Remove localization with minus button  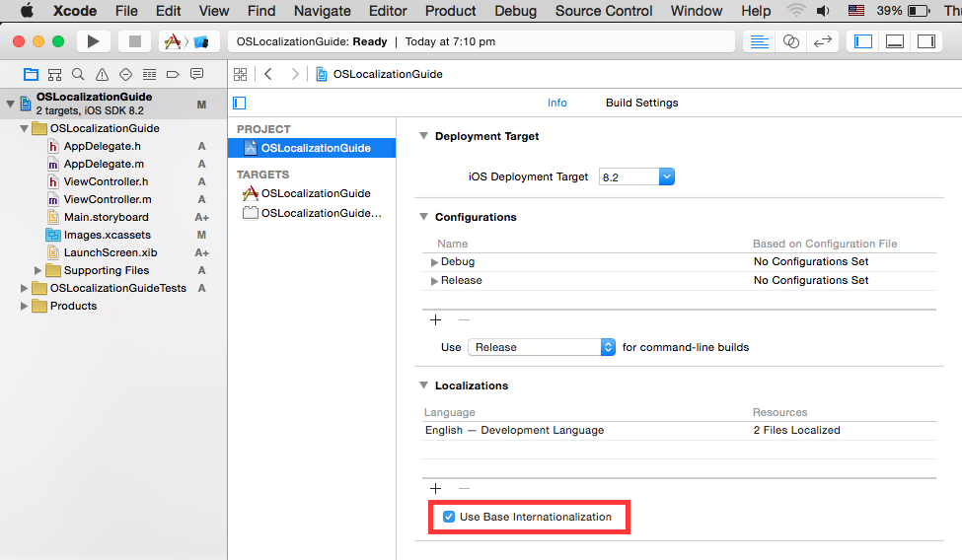(x=464, y=489)
